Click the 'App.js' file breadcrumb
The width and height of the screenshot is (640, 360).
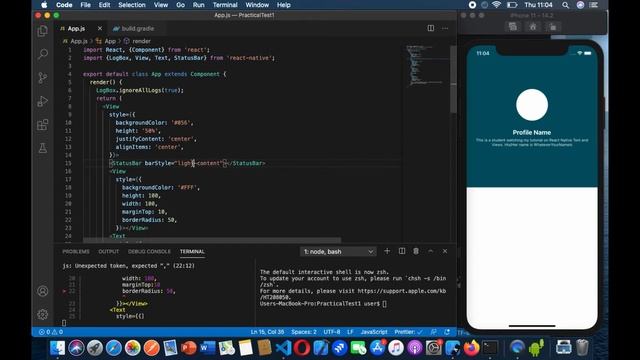click(x=79, y=41)
